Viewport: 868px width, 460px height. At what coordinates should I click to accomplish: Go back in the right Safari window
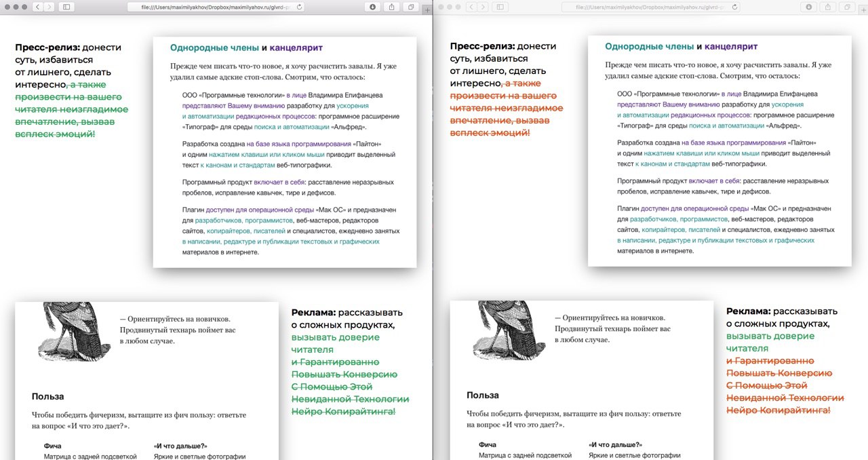(x=471, y=7)
